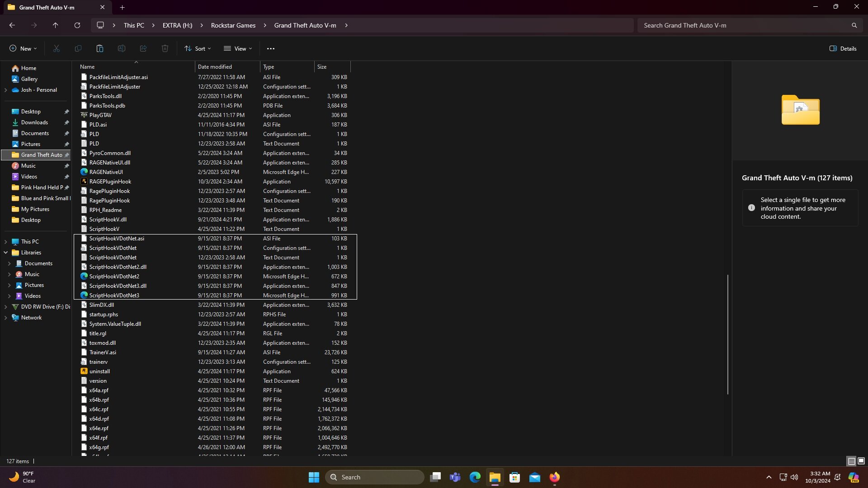Viewport: 868px width, 488px height.
Task: Open See more ellipsis menu
Action: [x=271, y=48]
